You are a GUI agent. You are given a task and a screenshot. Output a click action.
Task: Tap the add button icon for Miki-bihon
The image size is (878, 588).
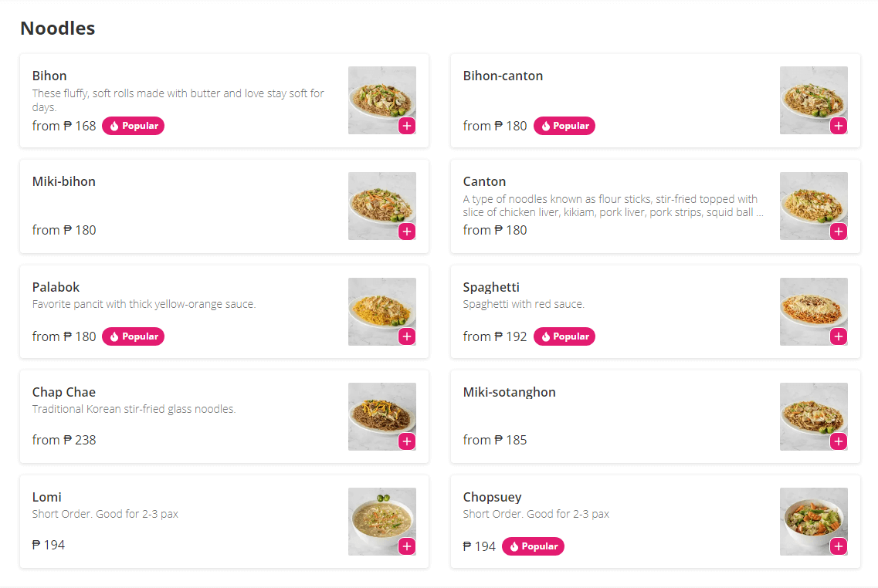click(x=407, y=231)
